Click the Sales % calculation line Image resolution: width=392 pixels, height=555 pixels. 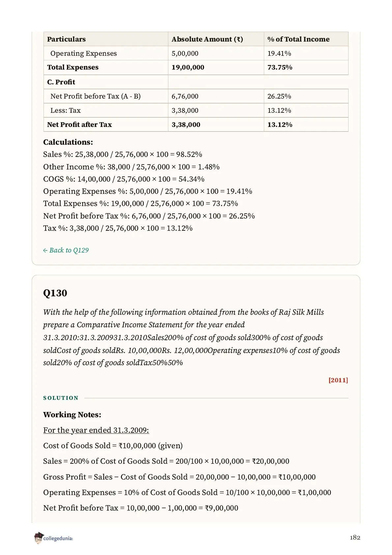tap(123, 154)
